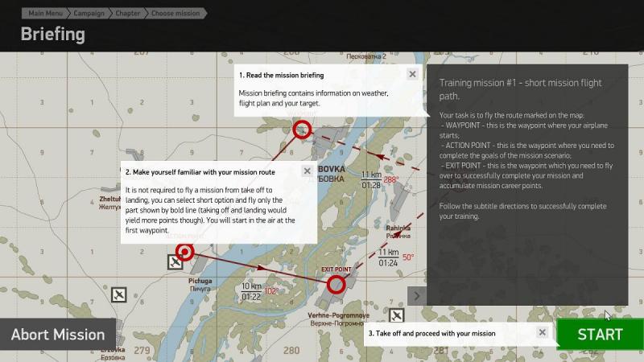644x362 pixels.
Task: Navigate to Choose mission breadcrumb
Action: coord(175,13)
